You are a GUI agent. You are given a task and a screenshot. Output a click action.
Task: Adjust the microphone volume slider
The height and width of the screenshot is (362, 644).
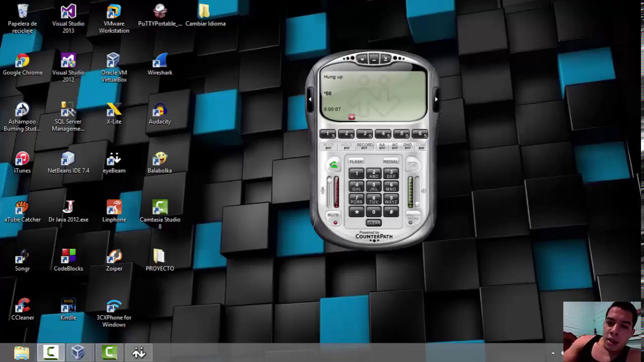click(330, 191)
